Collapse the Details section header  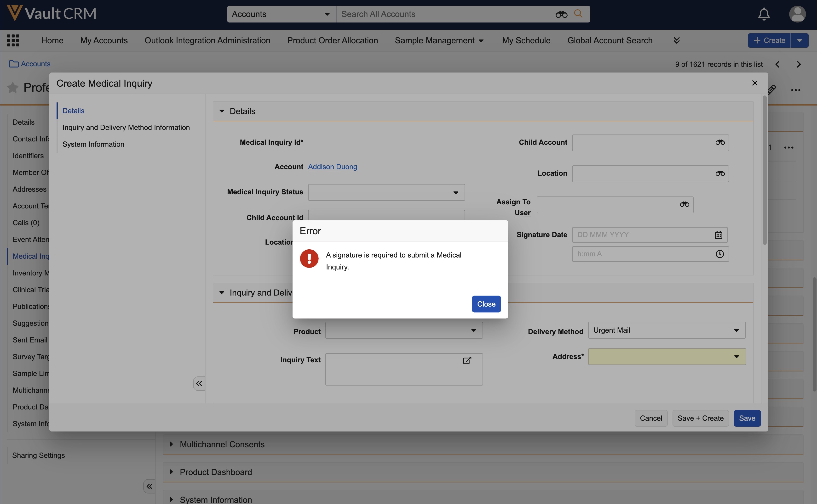[x=222, y=111]
